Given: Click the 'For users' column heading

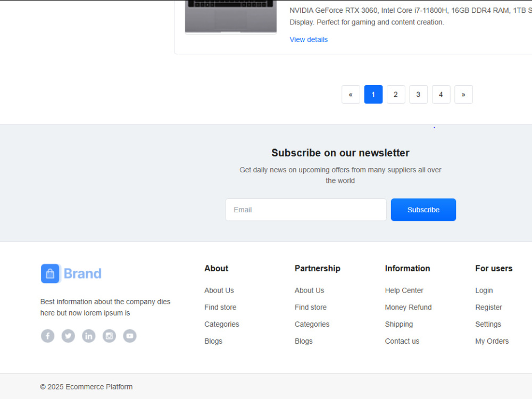Looking at the screenshot, I should pyautogui.click(x=494, y=268).
